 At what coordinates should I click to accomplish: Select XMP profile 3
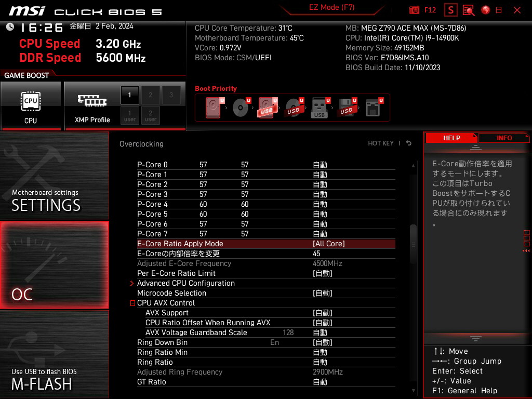pyautogui.click(x=171, y=95)
